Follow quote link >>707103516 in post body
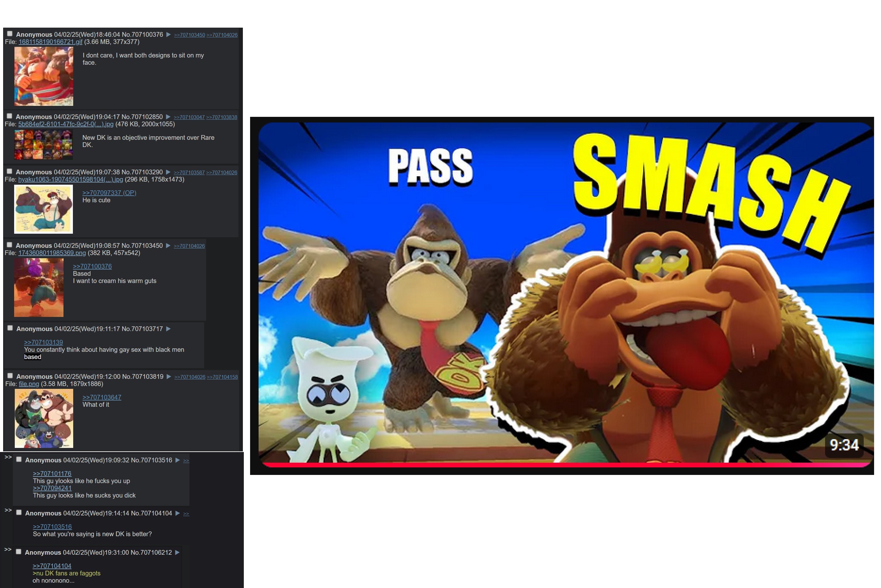Screen dimensions: 881x588 52,527
